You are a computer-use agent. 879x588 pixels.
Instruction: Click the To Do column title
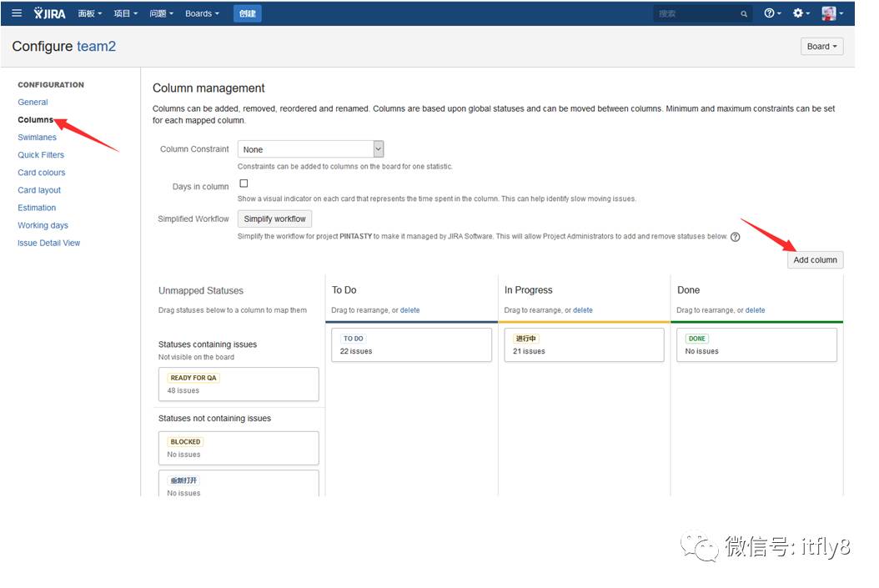[344, 290]
